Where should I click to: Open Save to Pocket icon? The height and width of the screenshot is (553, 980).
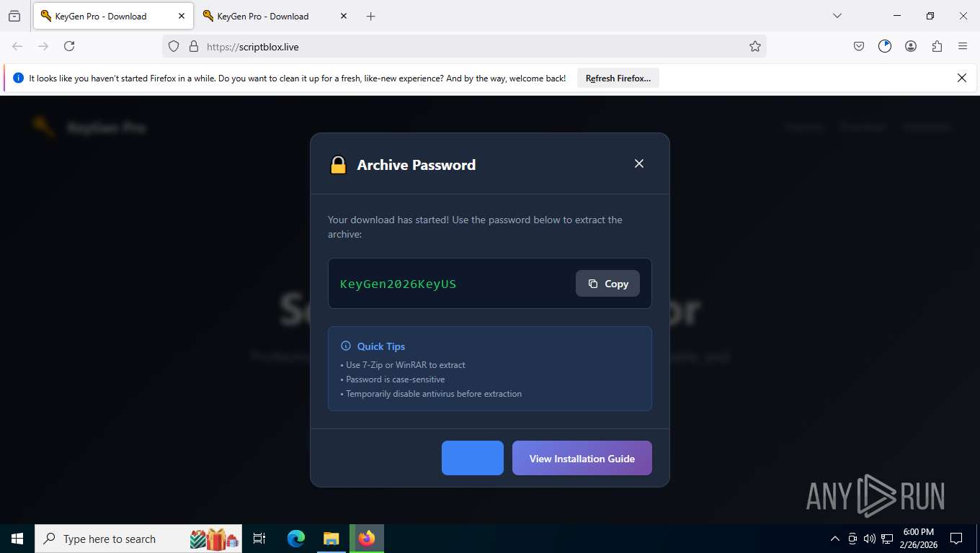click(x=859, y=46)
